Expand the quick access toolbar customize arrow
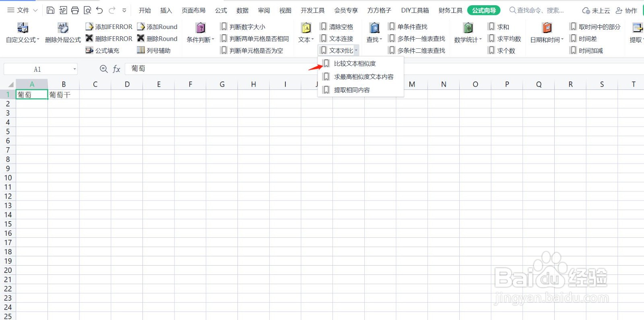644x320 pixels. tap(124, 10)
